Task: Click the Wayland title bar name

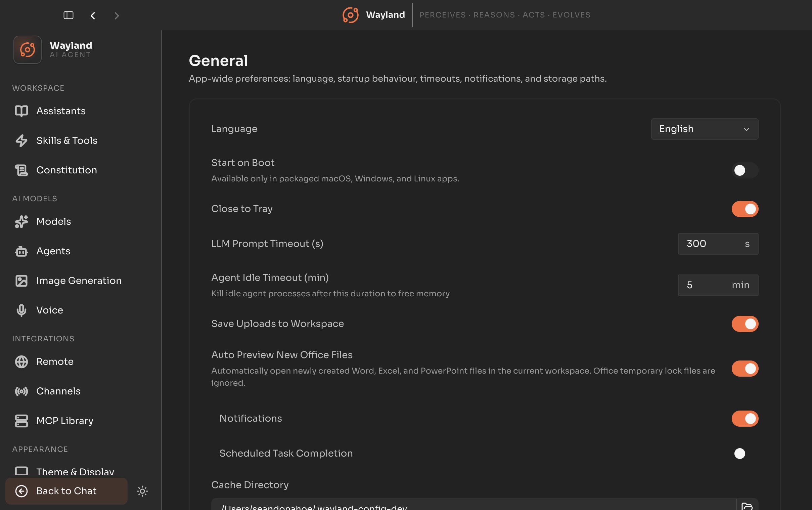Action: 385,15
